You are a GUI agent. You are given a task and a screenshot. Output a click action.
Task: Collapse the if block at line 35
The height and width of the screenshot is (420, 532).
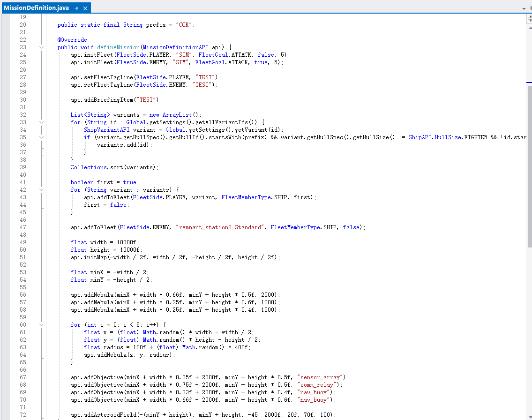tap(41, 137)
